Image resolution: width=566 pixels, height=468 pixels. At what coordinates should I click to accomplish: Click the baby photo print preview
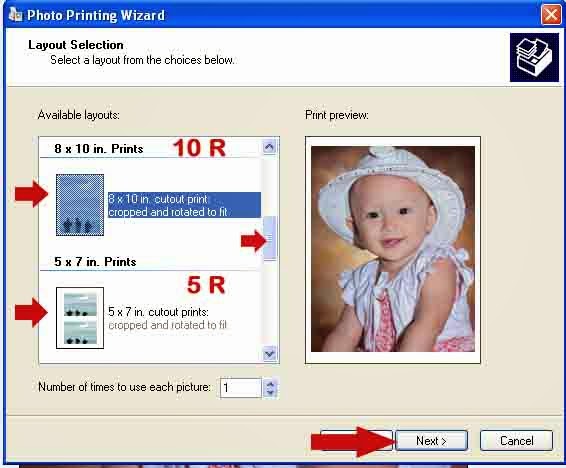click(x=393, y=249)
